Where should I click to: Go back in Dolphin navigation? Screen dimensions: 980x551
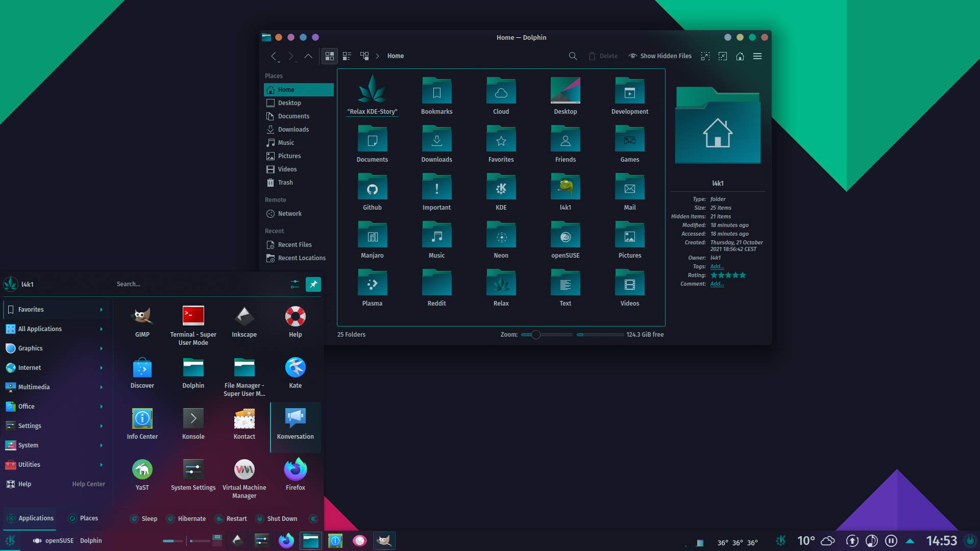274,56
